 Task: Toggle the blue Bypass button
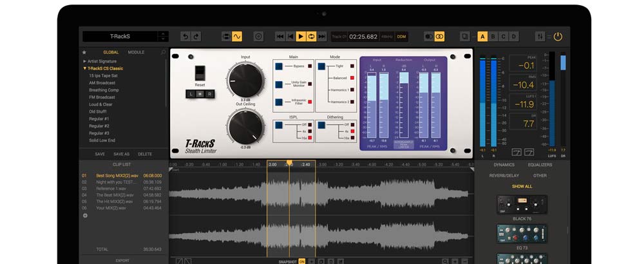point(279,66)
